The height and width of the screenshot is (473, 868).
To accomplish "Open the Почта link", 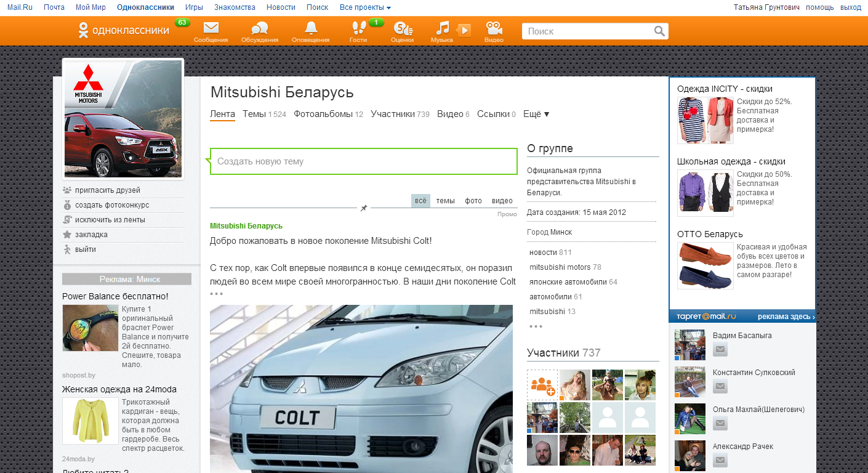I will tap(54, 7).
